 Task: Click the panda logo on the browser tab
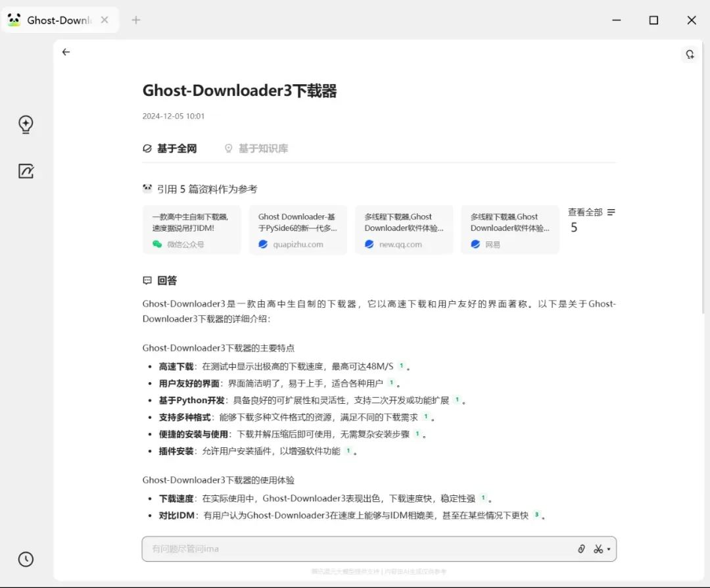coord(14,20)
